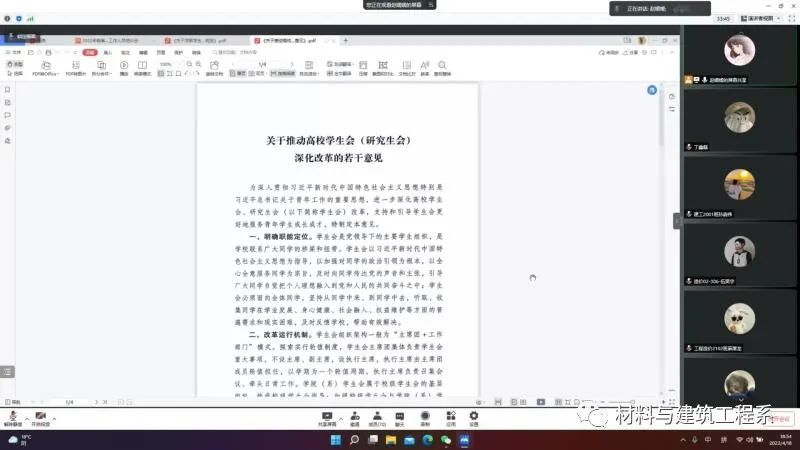Open the chat icon in meeting toolbar
Viewport: 800px width, 450px height.
pos(399,417)
